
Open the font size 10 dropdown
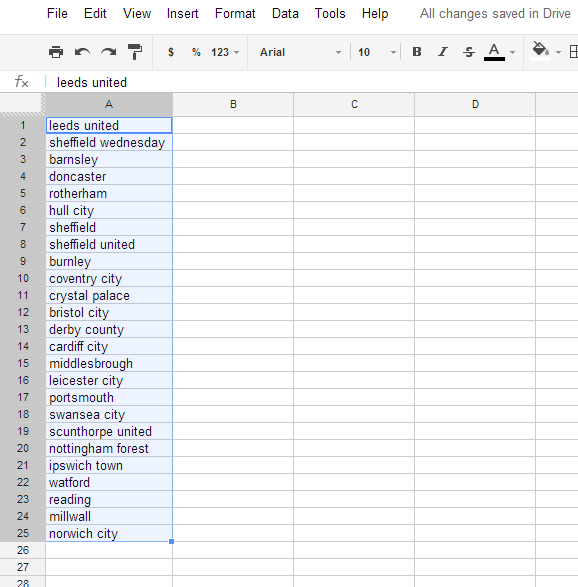tap(377, 52)
